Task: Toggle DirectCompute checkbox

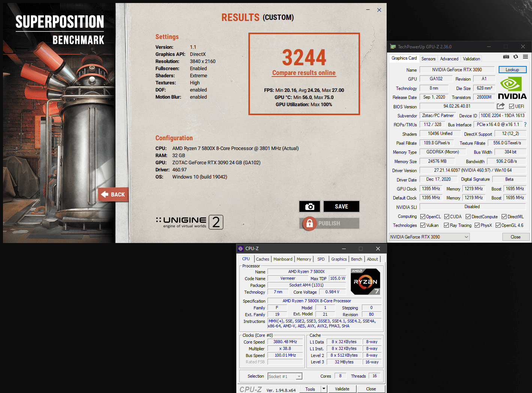Action: click(468, 217)
